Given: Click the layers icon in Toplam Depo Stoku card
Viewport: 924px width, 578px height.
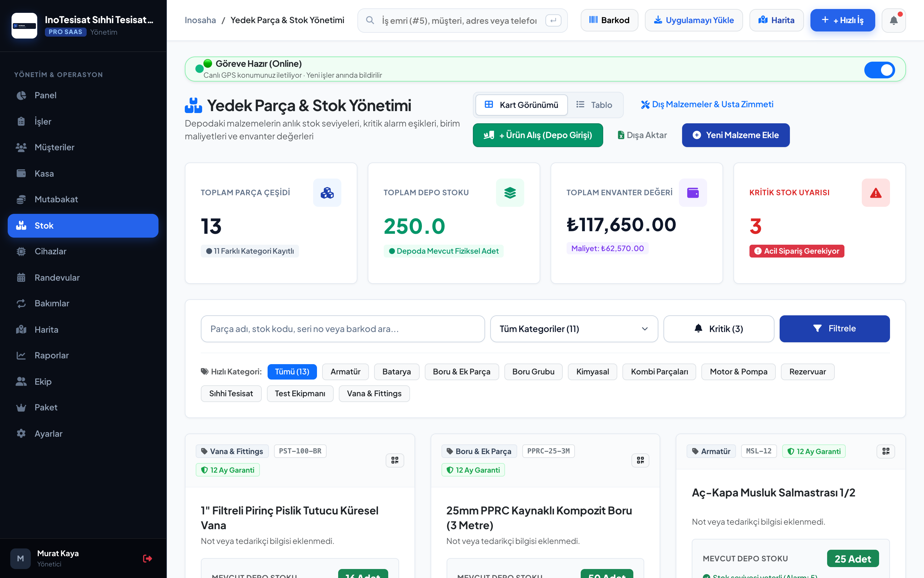Looking at the screenshot, I should [510, 193].
